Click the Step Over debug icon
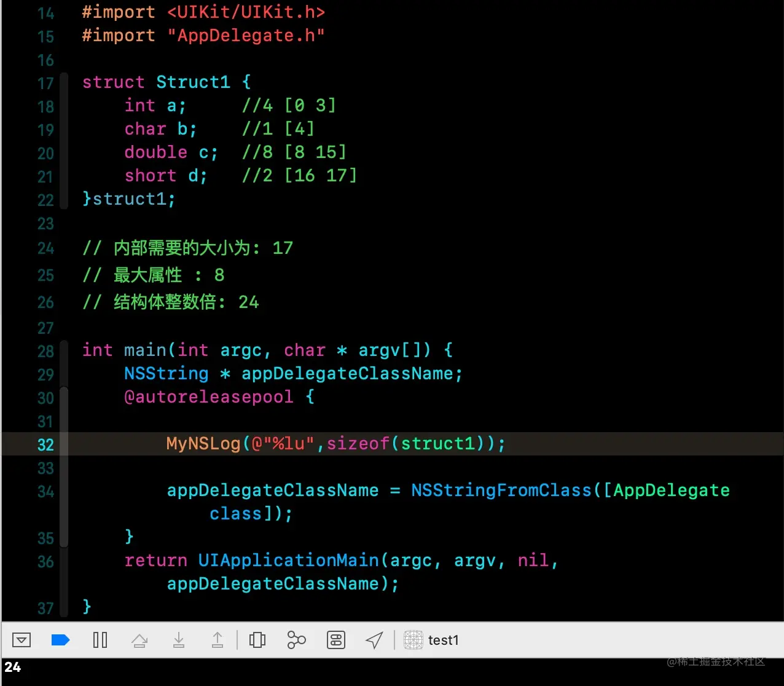 [x=139, y=641]
